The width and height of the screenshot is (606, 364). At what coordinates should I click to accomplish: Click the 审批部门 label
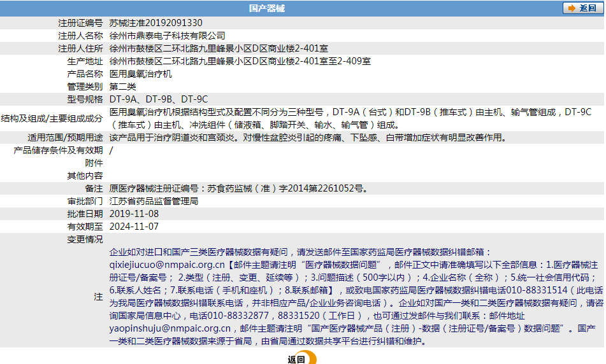pos(85,201)
